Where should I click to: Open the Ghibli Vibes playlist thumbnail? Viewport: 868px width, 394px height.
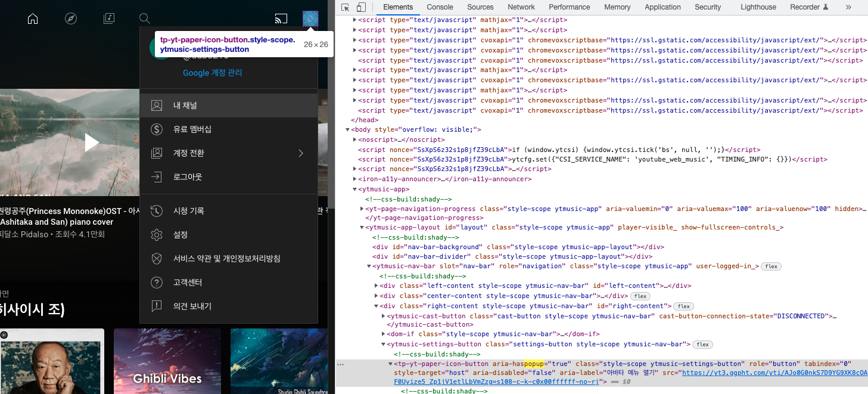(167, 361)
